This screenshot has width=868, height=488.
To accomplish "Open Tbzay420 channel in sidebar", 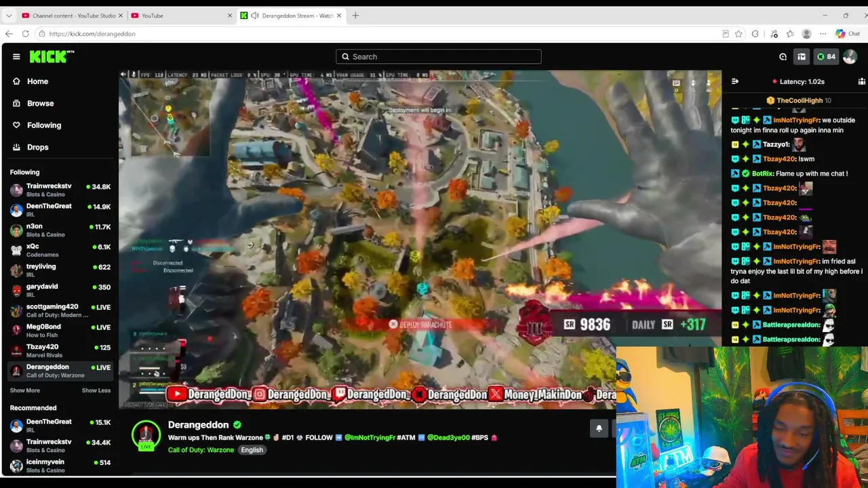I will [x=60, y=350].
